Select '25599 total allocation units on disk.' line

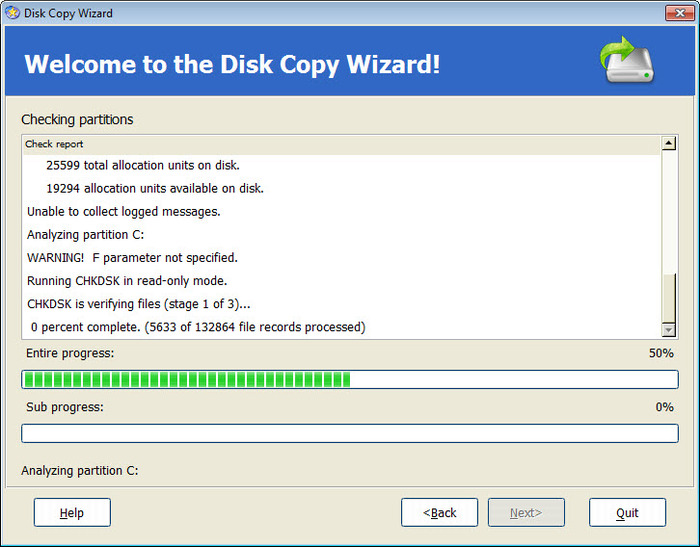143,165
